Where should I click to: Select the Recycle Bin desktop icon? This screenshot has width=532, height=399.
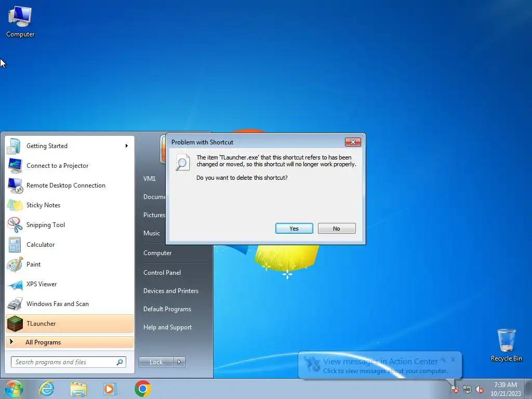[x=506, y=345]
